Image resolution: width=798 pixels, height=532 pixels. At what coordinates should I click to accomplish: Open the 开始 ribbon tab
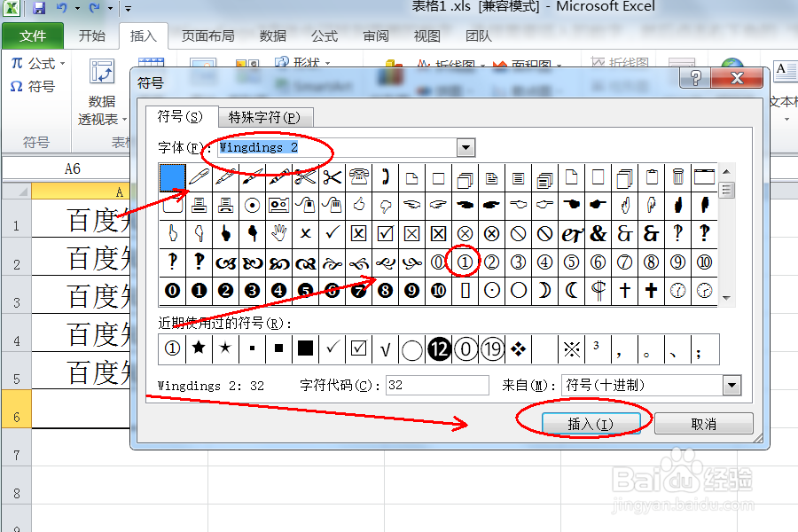[92, 35]
